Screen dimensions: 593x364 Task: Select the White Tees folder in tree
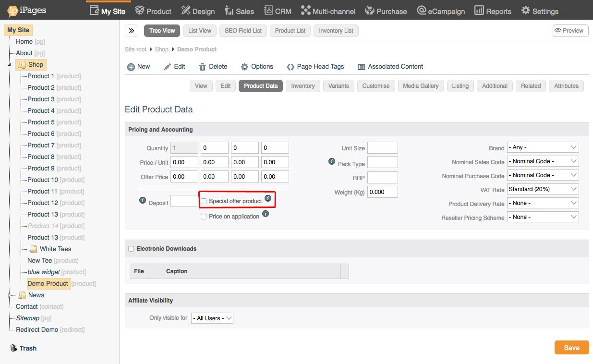(50, 249)
